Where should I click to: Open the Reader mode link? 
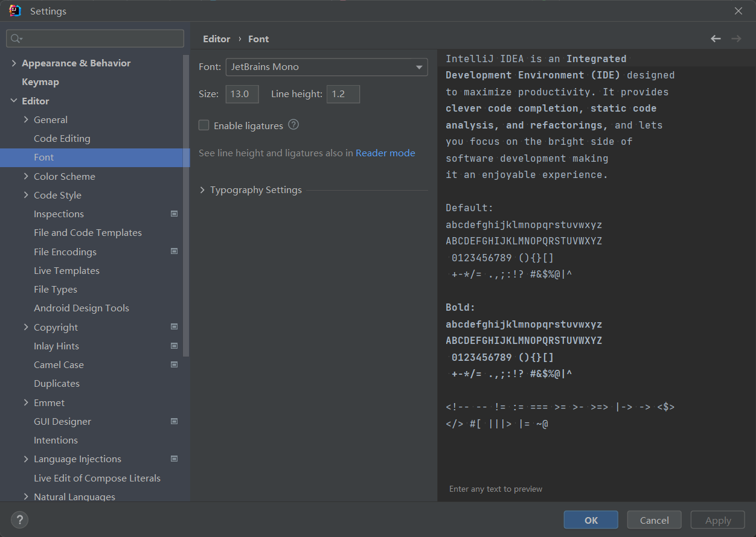coord(385,153)
